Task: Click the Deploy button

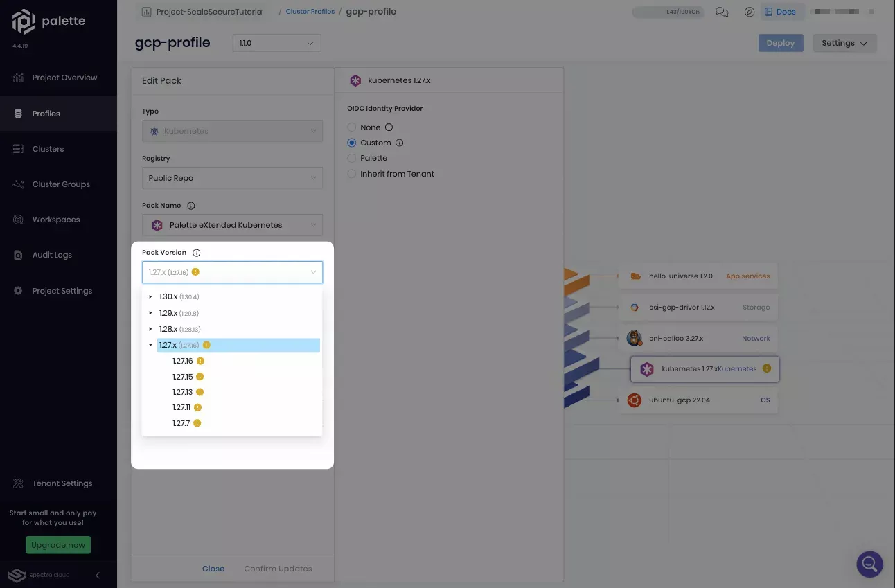Action: (781, 42)
